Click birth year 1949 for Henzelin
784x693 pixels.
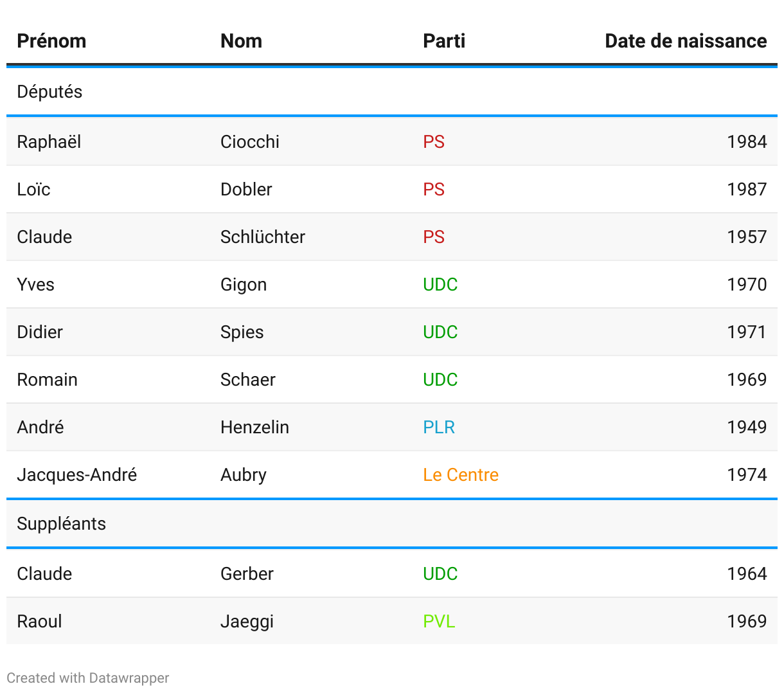(747, 427)
